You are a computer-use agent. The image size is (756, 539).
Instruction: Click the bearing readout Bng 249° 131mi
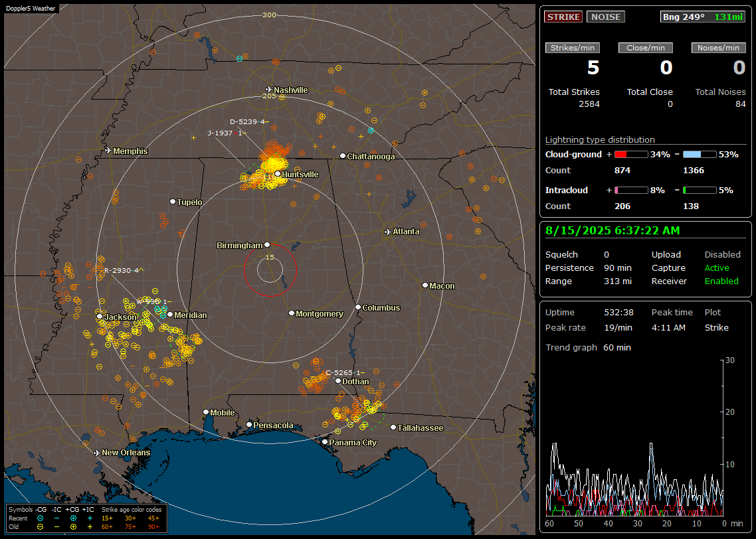click(x=703, y=17)
